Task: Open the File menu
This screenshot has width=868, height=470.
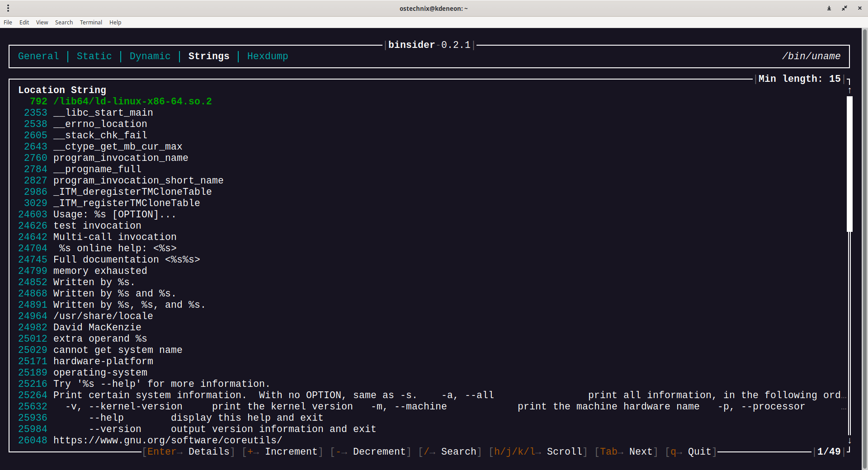Action: tap(7, 22)
